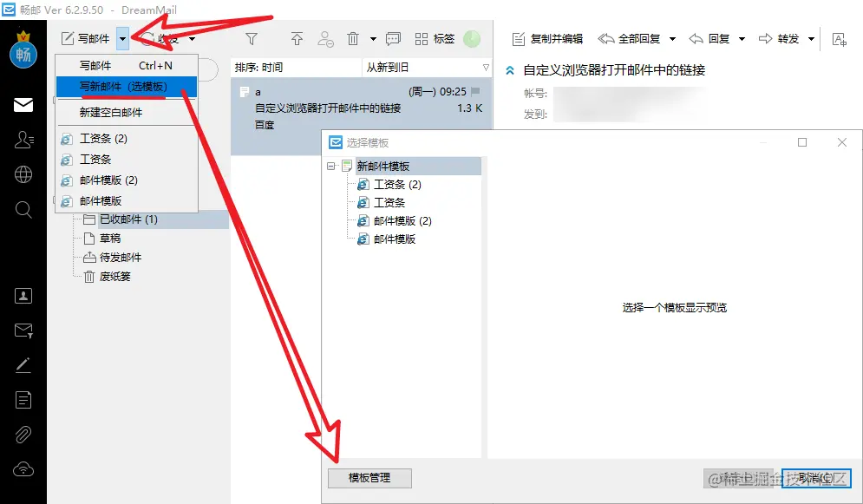Click the pencil edit icon in sidebar
Viewport: 863px width, 504px height.
pos(23,365)
